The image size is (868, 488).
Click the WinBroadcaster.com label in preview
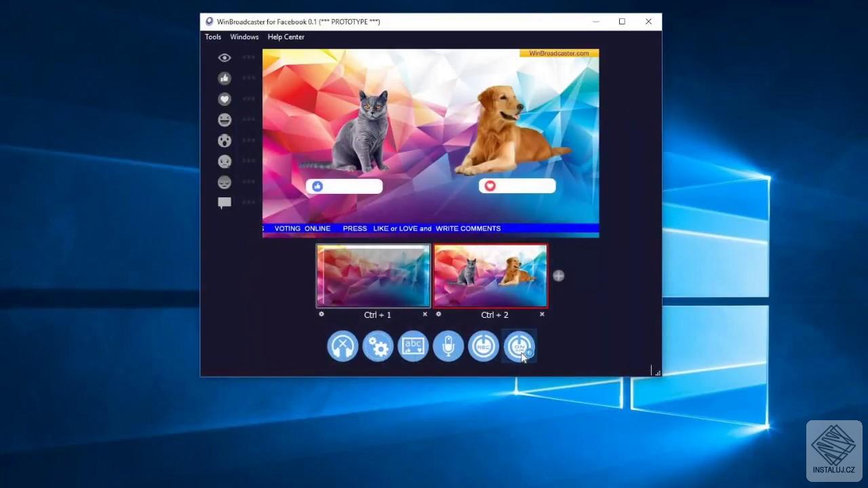tap(559, 53)
